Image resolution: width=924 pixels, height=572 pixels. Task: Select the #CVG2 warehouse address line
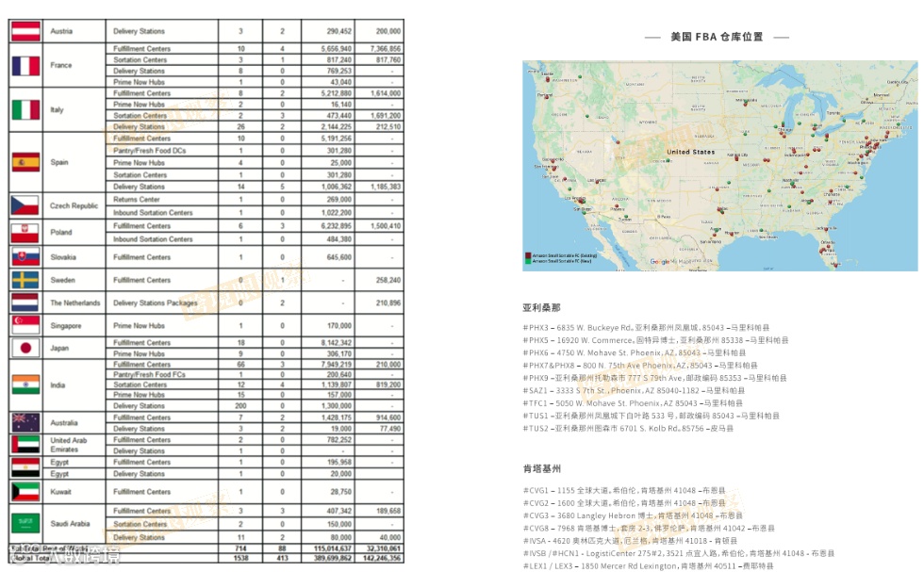[x=624, y=503]
